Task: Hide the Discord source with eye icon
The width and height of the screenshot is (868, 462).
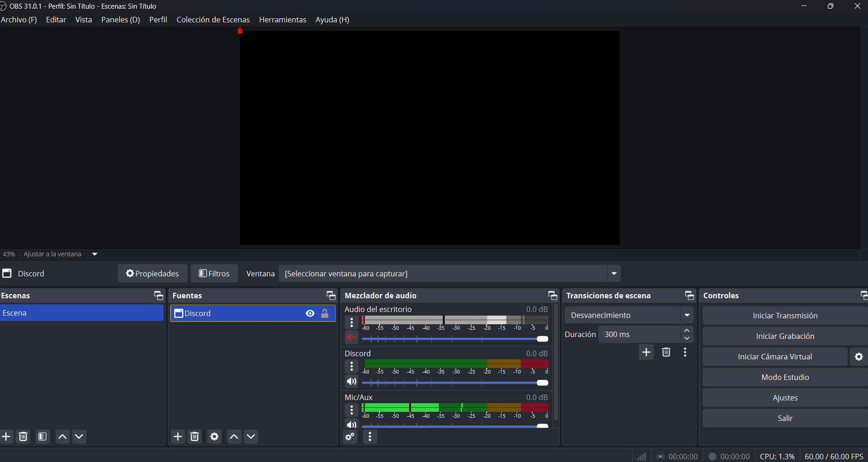Action: coord(310,313)
